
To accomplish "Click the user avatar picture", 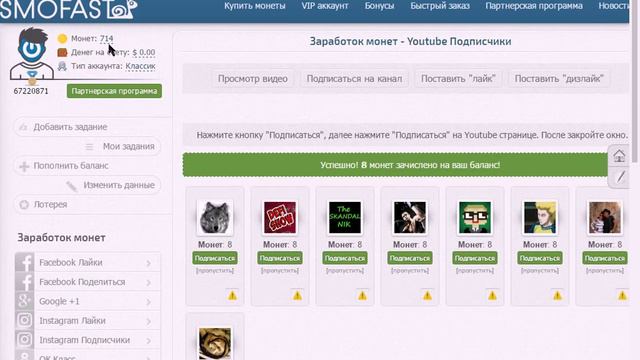I will tap(32, 53).
